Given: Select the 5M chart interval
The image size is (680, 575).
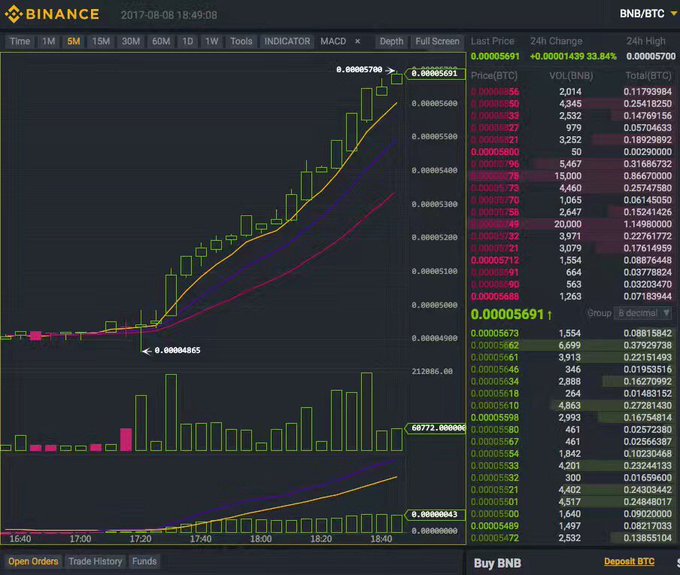Looking at the screenshot, I should pos(74,41).
